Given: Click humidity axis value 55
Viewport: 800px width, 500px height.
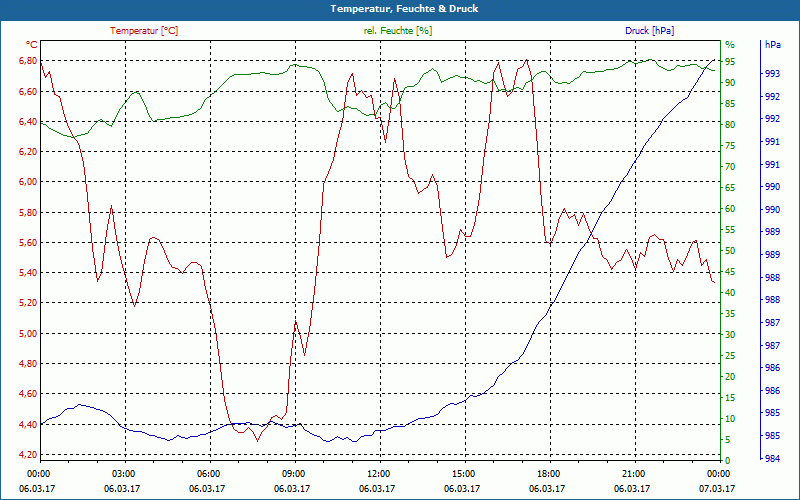Looking at the screenshot, I should [x=730, y=230].
